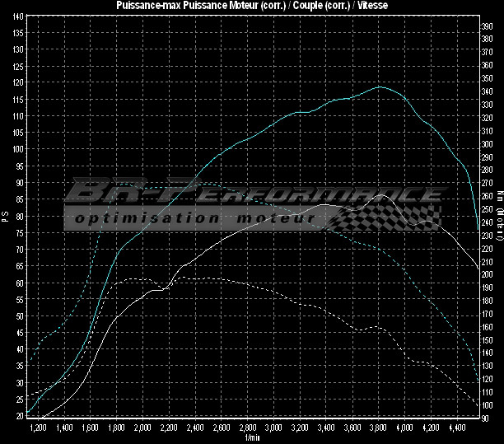504x444 pixels.
Task: Click the 'PS' left axis unit label
Action: [x=5, y=217]
